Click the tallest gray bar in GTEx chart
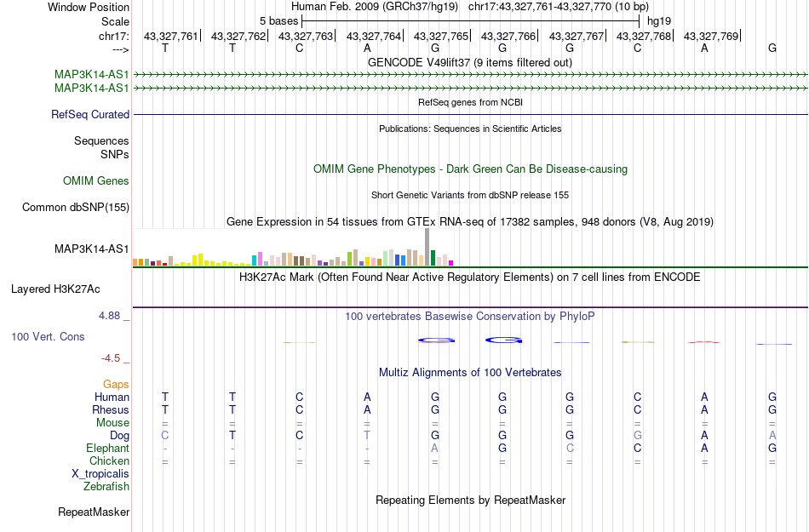This screenshot has height=532, width=809. (x=427, y=247)
